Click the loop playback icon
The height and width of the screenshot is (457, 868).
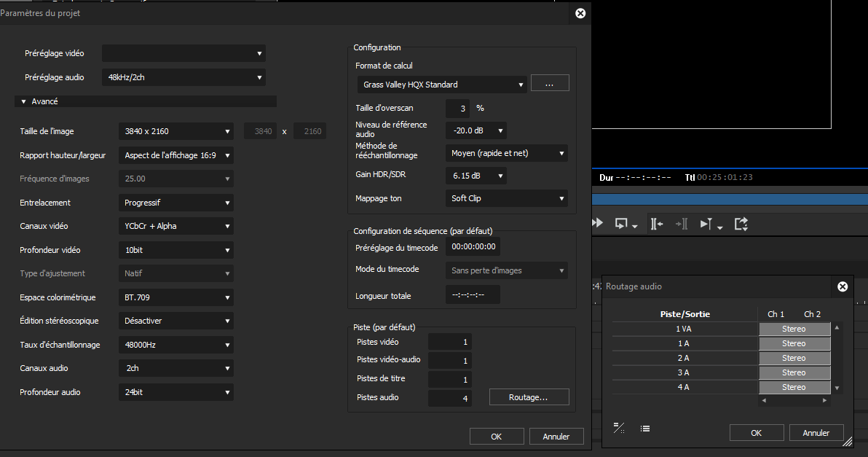623,224
